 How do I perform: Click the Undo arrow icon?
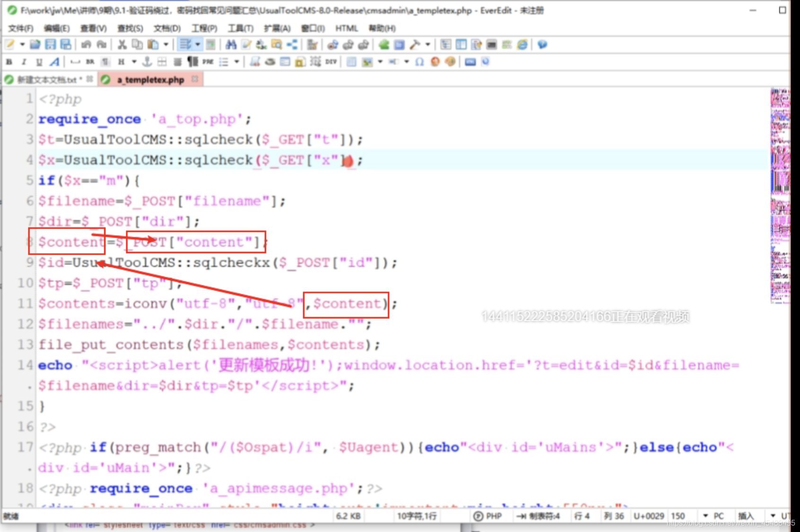(86, 44)
